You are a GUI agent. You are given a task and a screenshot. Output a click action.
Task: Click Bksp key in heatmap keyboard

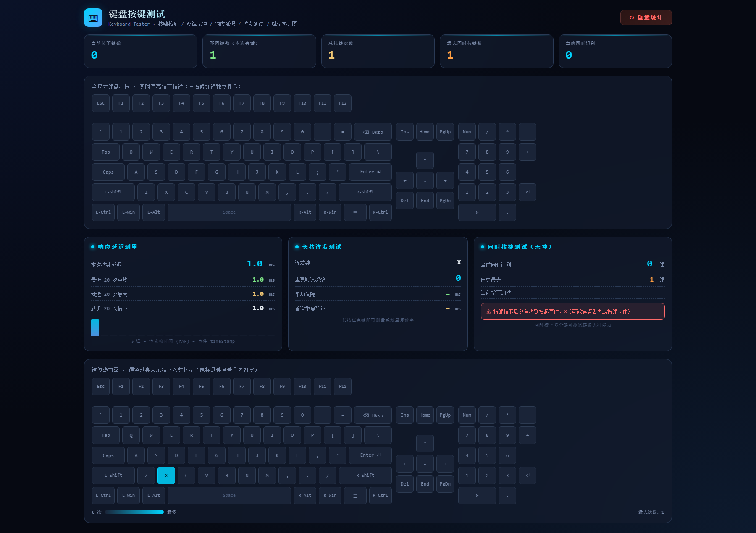tap(373, 415)
